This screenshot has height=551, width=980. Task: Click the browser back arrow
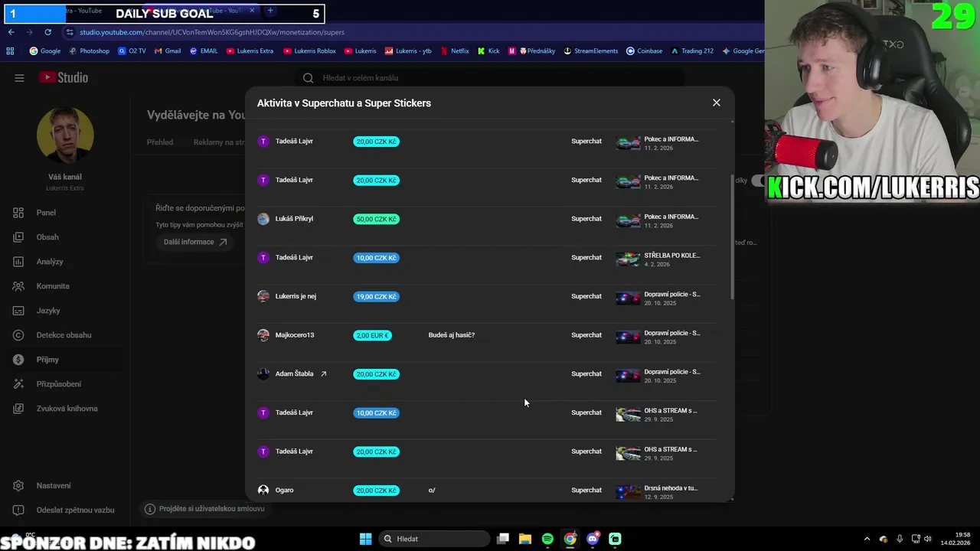coord(11,32)
